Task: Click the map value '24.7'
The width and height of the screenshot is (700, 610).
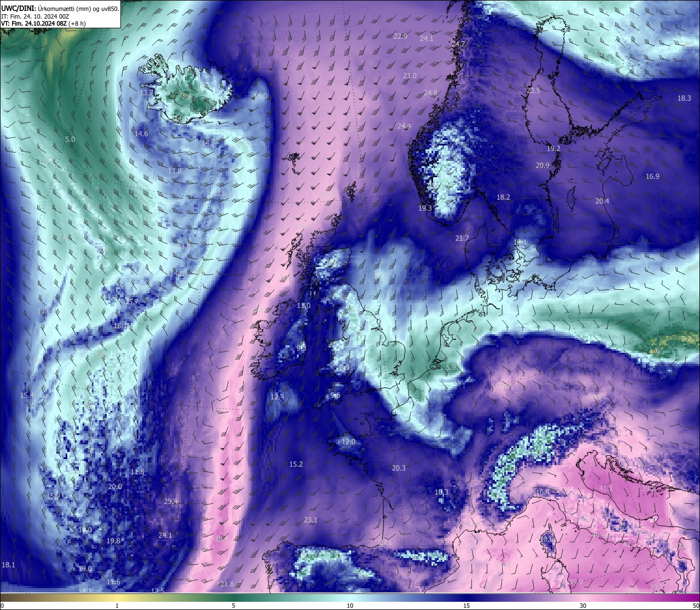Action: tap(459, 44)
